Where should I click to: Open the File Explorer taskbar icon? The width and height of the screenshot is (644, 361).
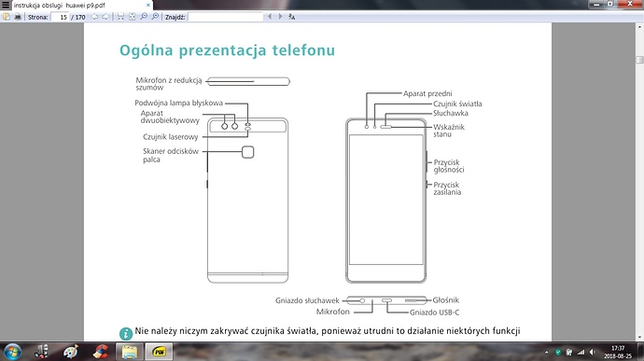(x=130, y=352)
